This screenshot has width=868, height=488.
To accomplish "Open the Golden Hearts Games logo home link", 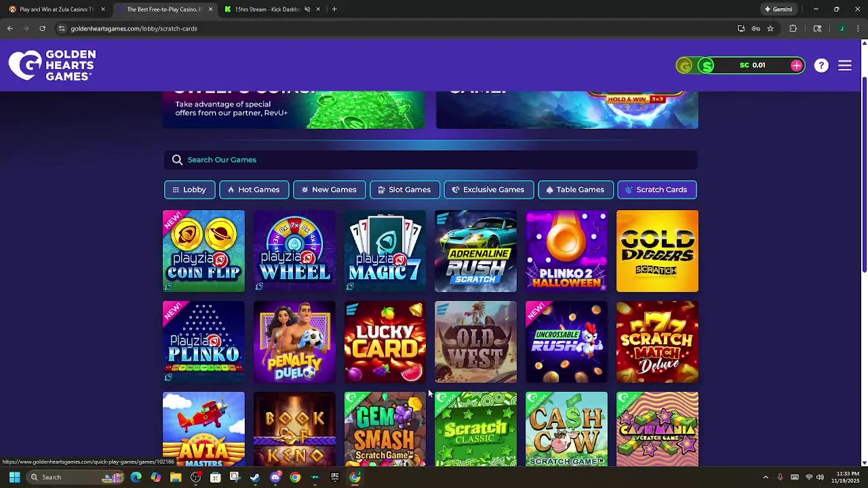I will [52, 65].
